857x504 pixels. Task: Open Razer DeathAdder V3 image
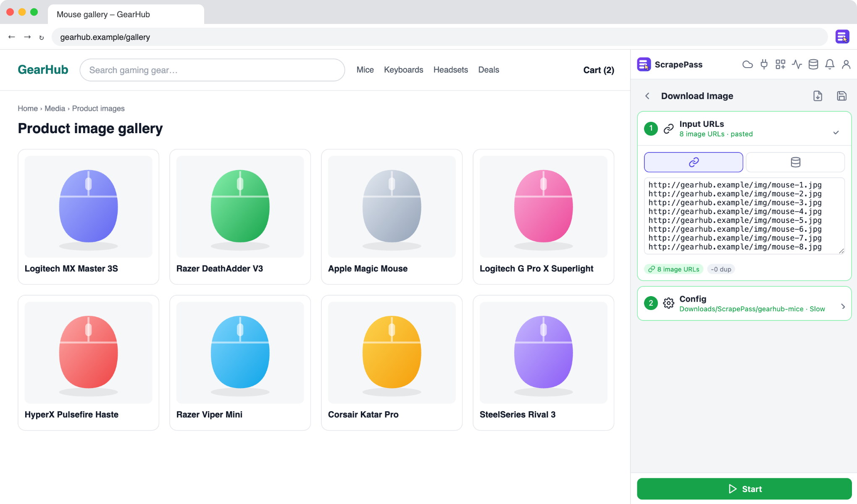point(240,207)
